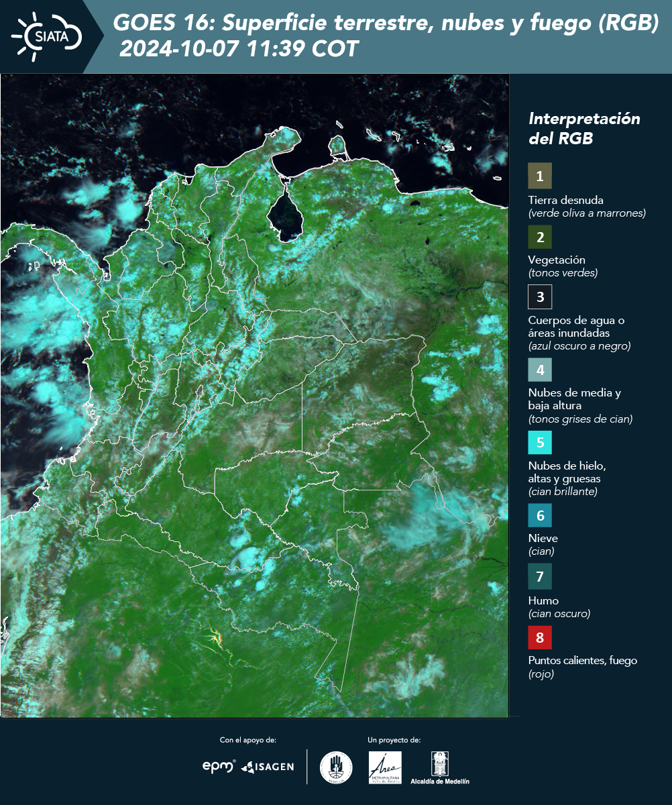The image size is (672, 805).
Task: Click the label "Nubes de media y baja altura"
Action: (575, 399)
